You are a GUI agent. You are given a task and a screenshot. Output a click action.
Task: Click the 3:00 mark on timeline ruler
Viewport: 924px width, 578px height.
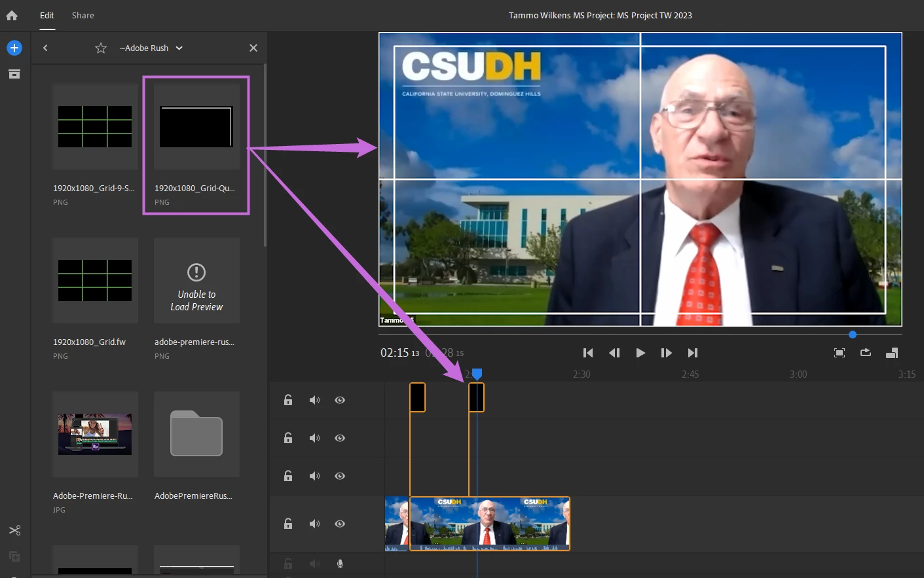click(798, 374)
